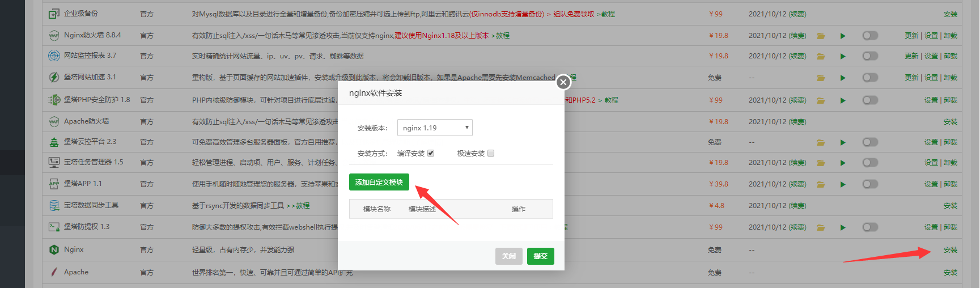The image size is (980, 288).
Task: Open folder icon for 网站监控报表 row
Action: tap(821, 56)
